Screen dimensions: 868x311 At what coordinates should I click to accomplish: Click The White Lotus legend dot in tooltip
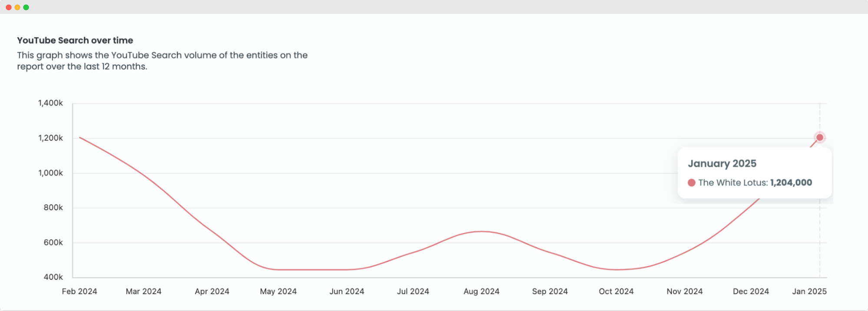[692, 183]
